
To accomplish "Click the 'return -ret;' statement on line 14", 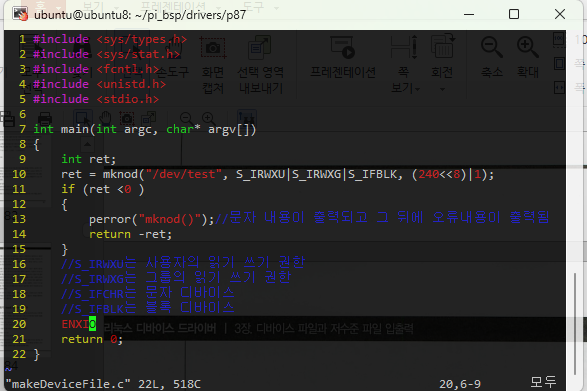I will click(130, 234).
